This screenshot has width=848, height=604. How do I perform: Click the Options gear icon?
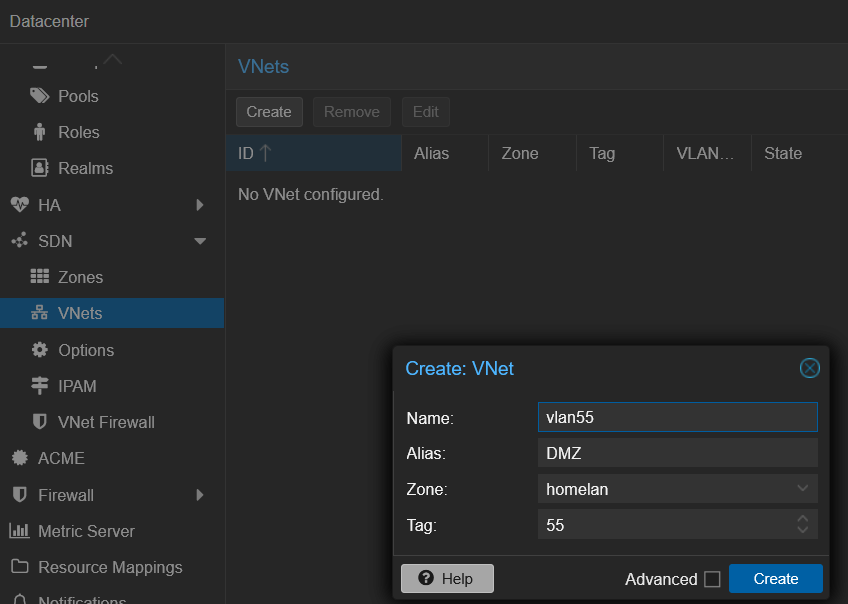(x=40, y=350)
